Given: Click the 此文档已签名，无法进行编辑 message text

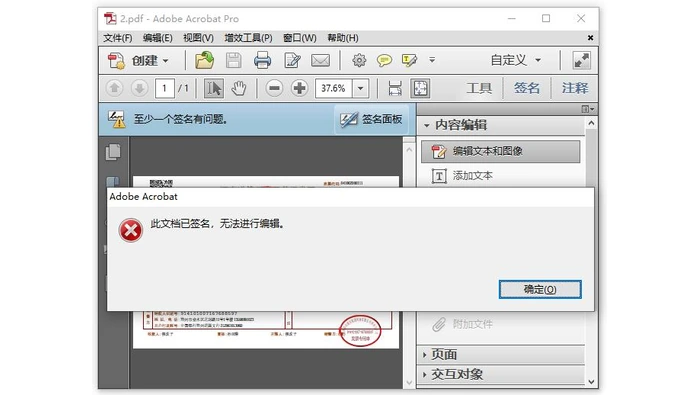Looking at the screenshot, I should (x=217, y=224).
